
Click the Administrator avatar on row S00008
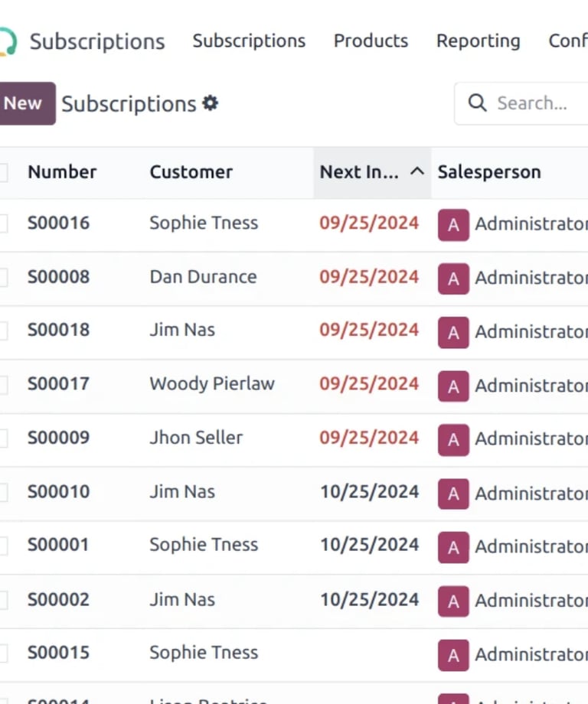coord(453,279)
